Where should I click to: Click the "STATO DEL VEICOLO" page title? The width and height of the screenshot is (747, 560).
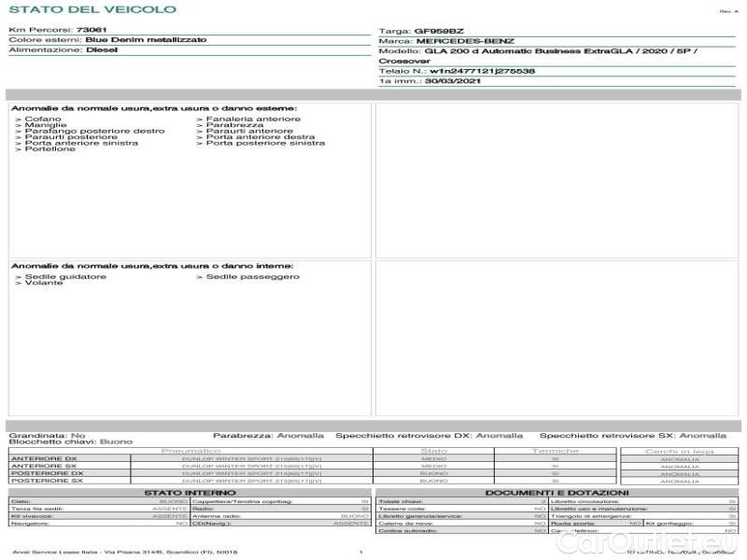[92, 9]
